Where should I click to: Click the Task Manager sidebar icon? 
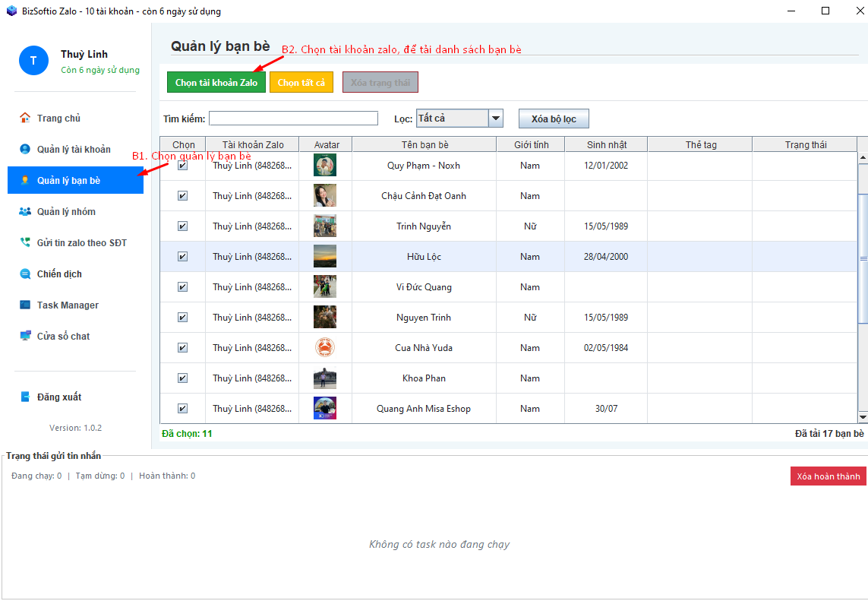tap(25, 305)
